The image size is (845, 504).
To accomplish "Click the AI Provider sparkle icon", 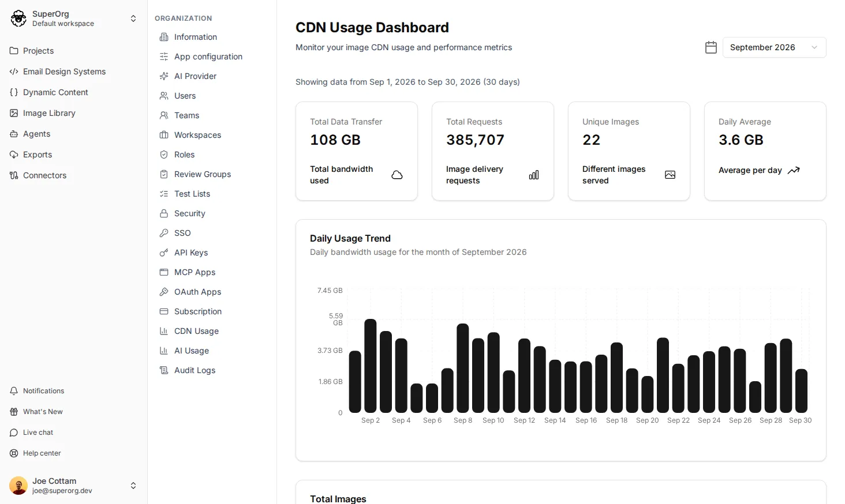I will [x=164, y=76].
